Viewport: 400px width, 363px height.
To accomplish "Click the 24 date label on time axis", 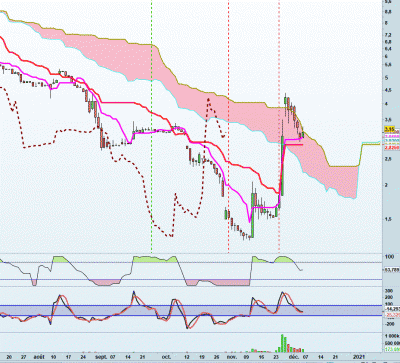I will tap(83, 357).
